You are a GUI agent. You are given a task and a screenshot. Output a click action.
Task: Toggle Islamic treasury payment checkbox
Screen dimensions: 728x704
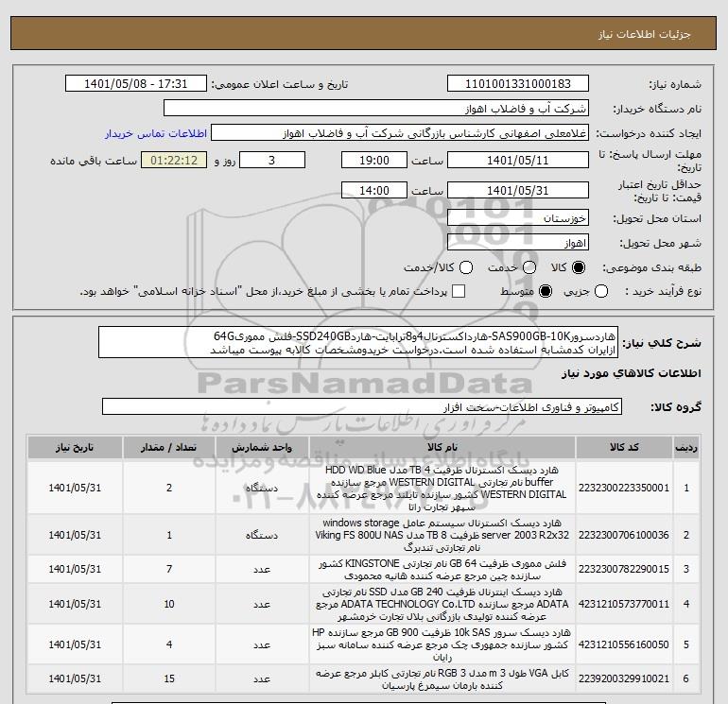click(459, 291)
